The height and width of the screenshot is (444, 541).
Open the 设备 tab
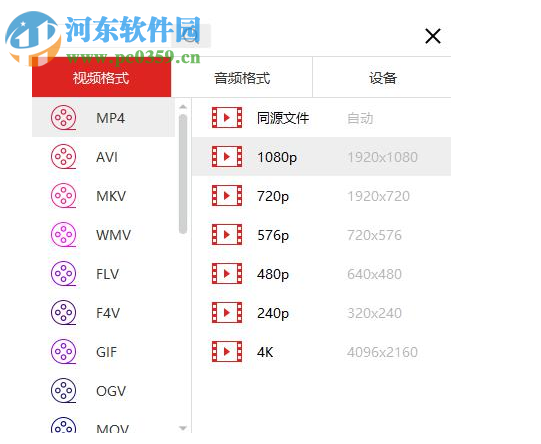tap(382, 77)
